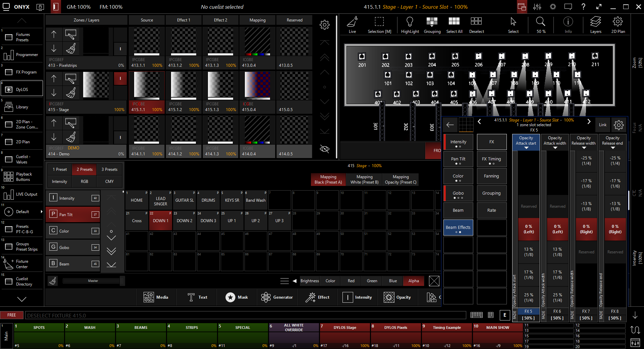
Task: Choose the Select pointer tool
Action: click(513, 24)
